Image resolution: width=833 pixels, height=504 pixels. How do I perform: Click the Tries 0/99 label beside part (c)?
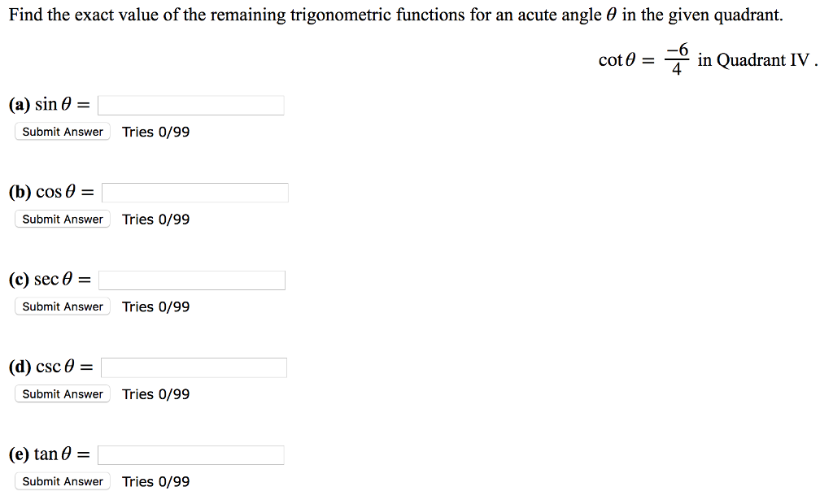155,306
